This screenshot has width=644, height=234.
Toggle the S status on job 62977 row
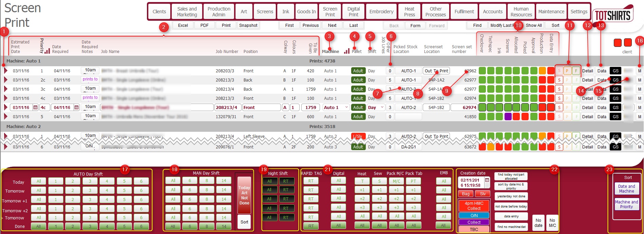559,80
